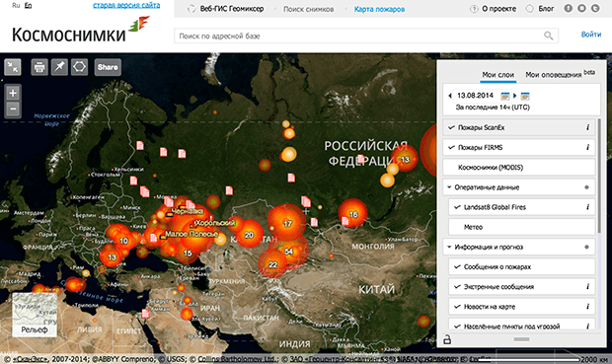The height and width of the screenshot is (364, 612).
Task: Click the fire cluster marked 10
Action: point(123,241)
